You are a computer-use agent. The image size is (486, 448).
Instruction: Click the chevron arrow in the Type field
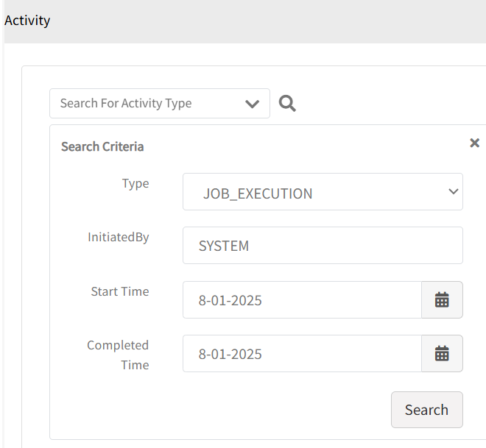click(453, 192)
